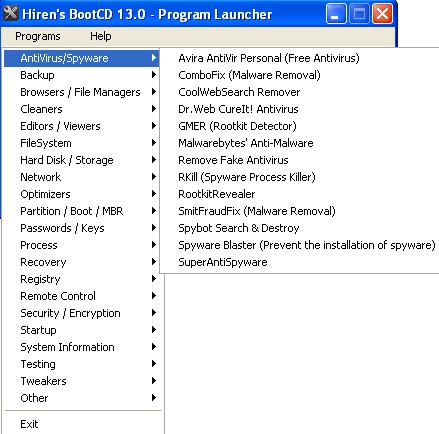
Task: Open the Other submenu
Action: coord(81,398)
